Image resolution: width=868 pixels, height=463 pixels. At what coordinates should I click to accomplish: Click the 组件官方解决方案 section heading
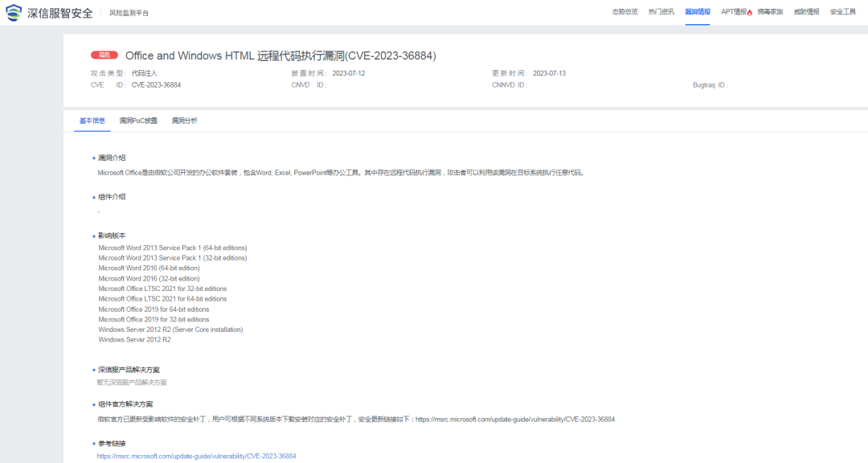125,404
